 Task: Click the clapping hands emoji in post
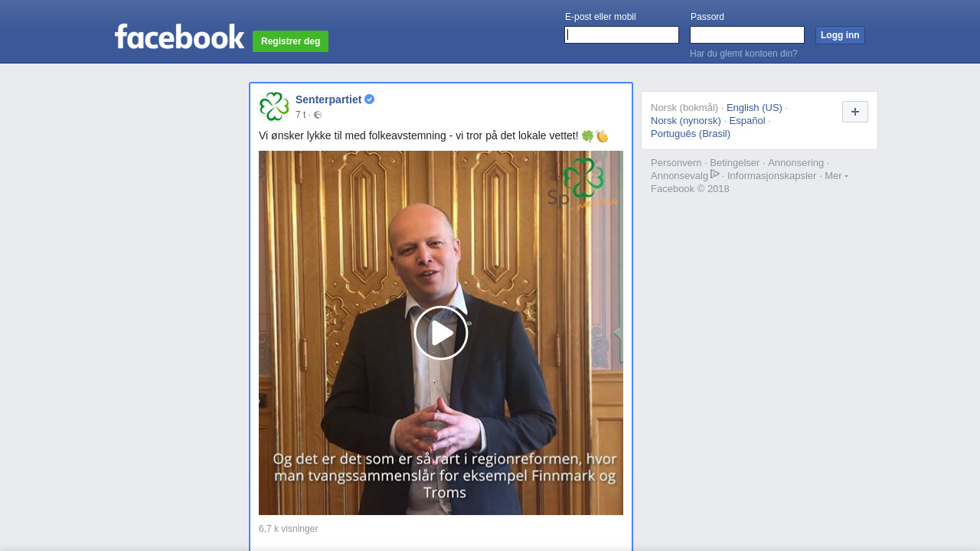[602, 136]
